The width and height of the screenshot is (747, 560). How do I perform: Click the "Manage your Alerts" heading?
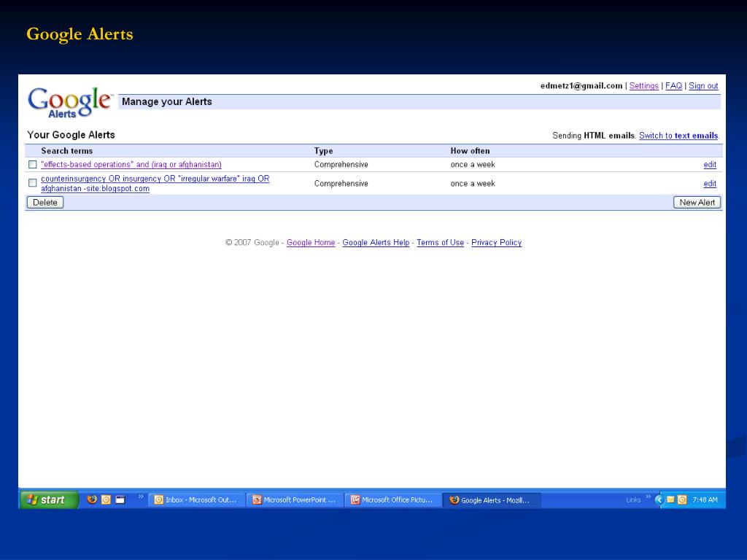(167, 101)
